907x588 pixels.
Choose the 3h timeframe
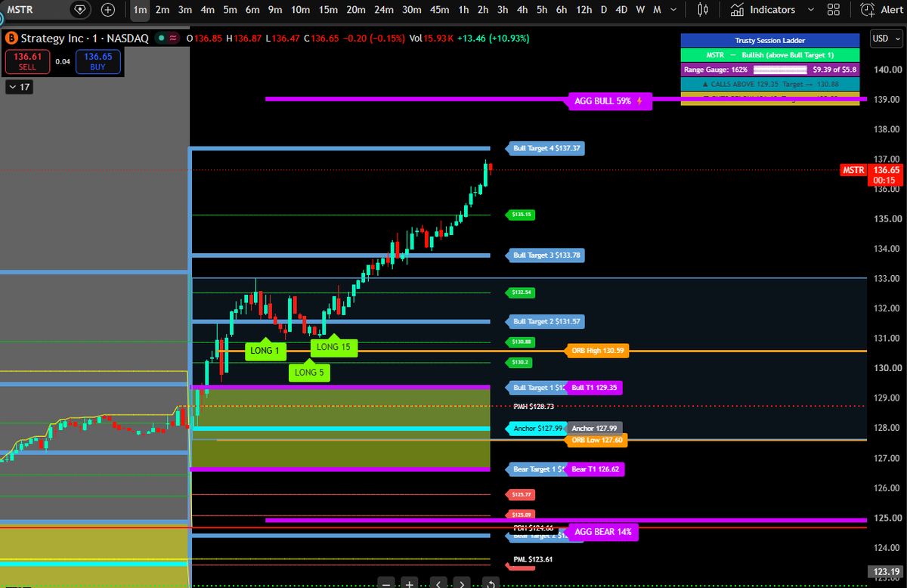click(503, 10)
